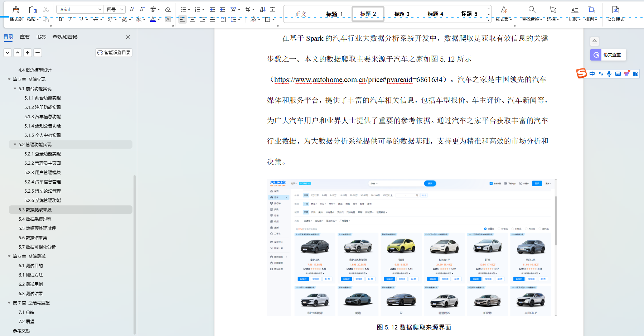Go to 5.4 数据采集过程 heading
The height and width of the screenshot is (336, 644).
35,219
